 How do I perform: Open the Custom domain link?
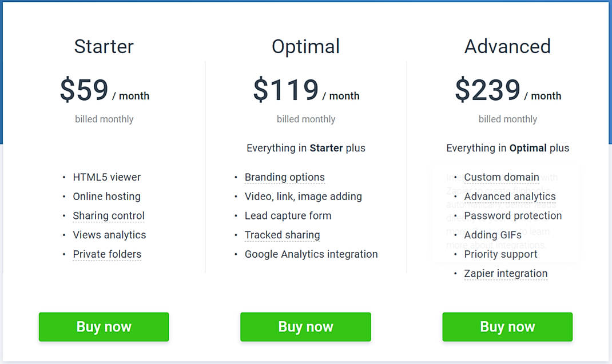coord(502,177)
